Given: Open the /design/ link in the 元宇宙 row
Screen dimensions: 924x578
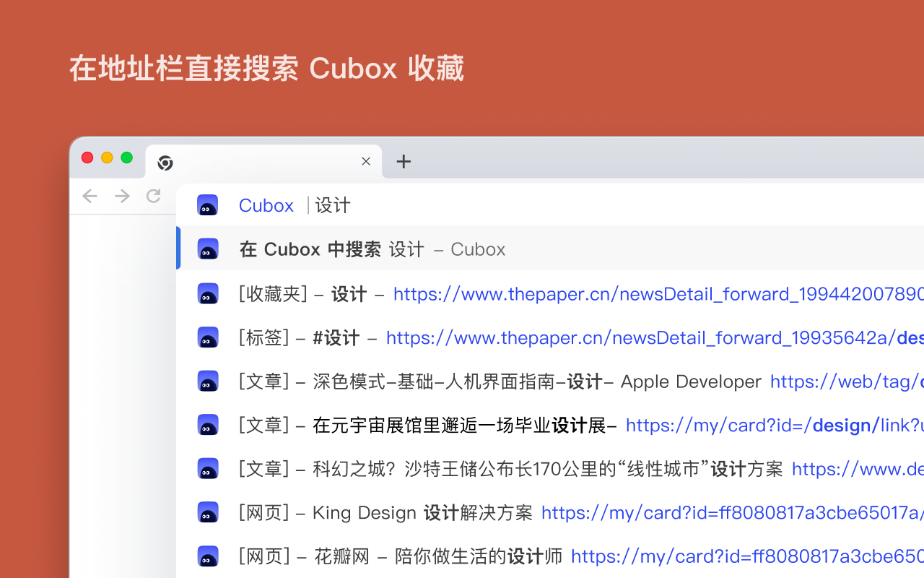Looking at the screenshot, I should [x=775, y=426].
